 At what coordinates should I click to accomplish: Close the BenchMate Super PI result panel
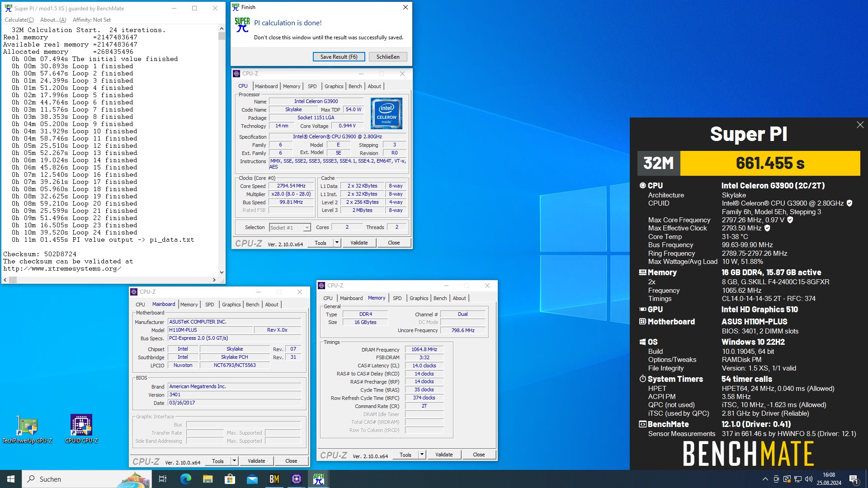click(860, 125)
